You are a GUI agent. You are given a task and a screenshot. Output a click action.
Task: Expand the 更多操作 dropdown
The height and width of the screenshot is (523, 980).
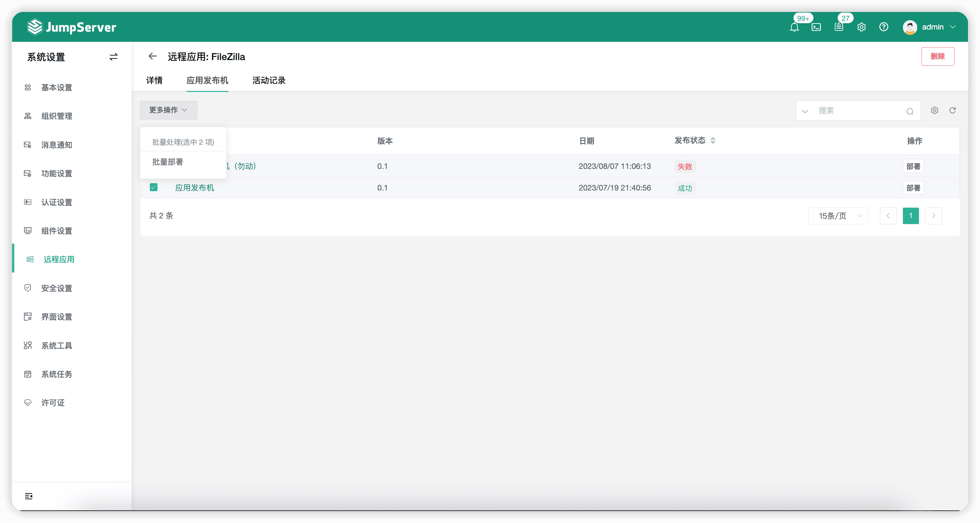(x=168, y=110)
